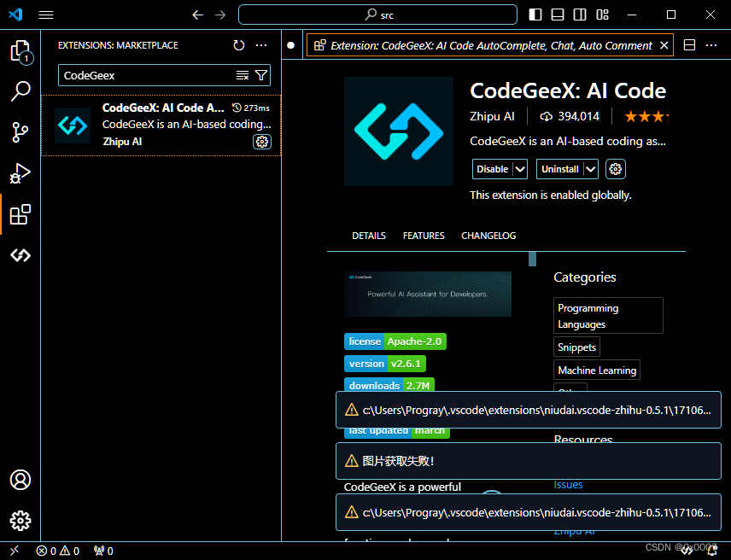
Task: Expand the Disable dropdown arrow
Action: [520, 169]
